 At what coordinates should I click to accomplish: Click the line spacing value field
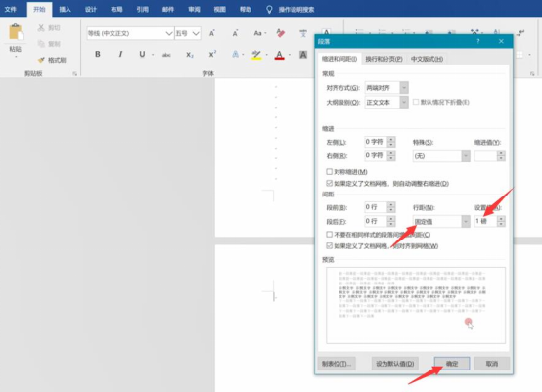tap(485, 221)
